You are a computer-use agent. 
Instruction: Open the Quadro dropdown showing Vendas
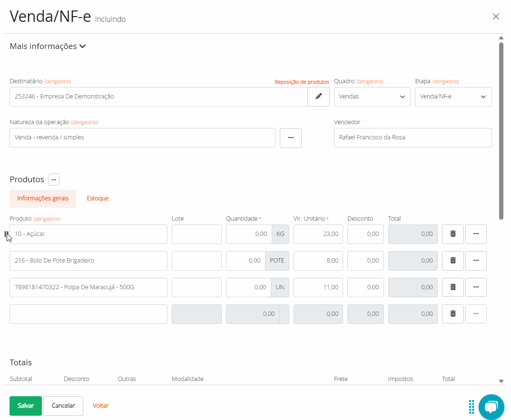(x=372, y=97)
